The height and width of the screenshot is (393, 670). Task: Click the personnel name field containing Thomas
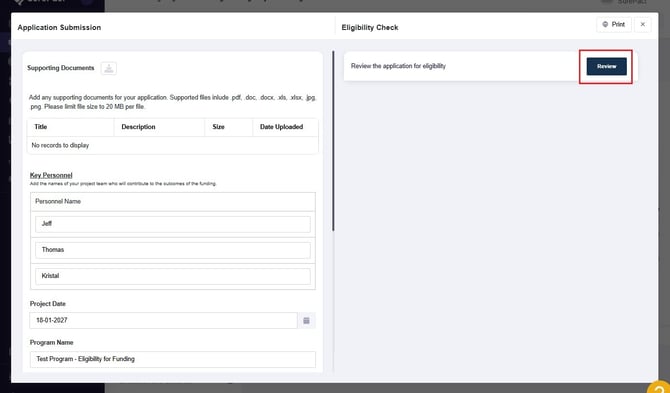(x=173, y=250)
